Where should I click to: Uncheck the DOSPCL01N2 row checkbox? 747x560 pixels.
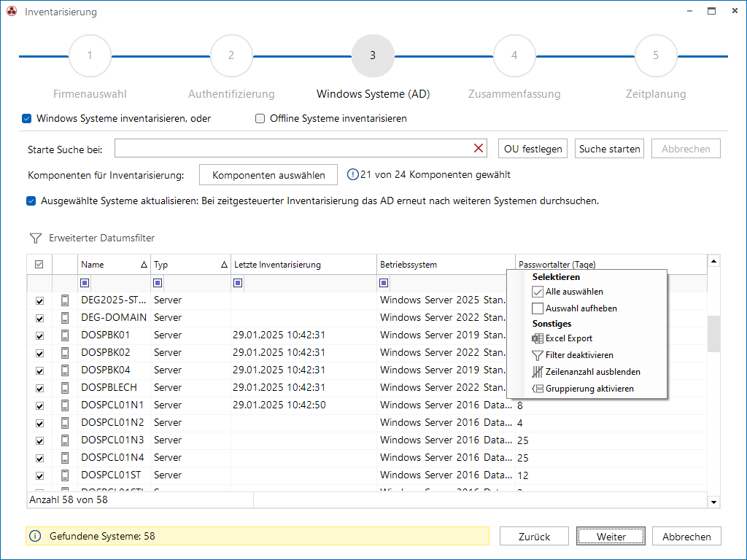click(x=39, y=424)
